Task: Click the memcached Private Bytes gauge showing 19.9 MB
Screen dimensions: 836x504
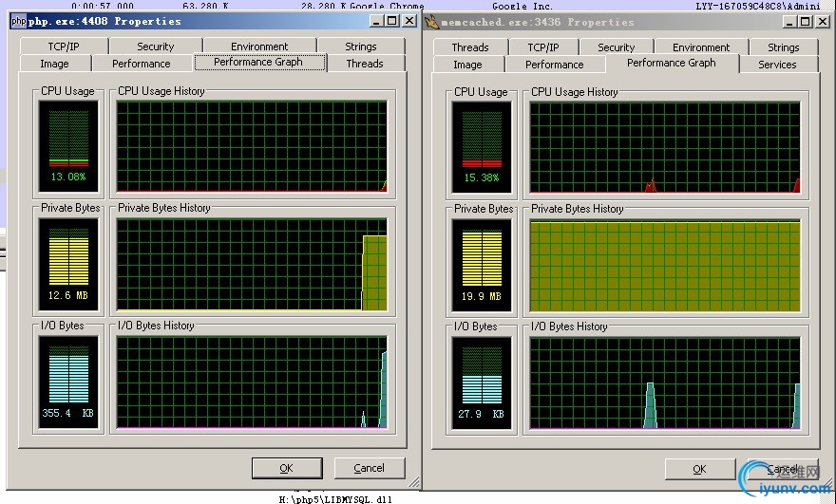Action: (x=481, y=265)
